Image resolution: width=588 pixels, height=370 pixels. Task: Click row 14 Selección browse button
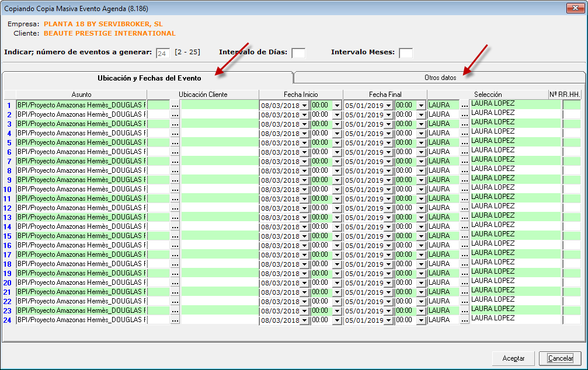click(465, 227)
